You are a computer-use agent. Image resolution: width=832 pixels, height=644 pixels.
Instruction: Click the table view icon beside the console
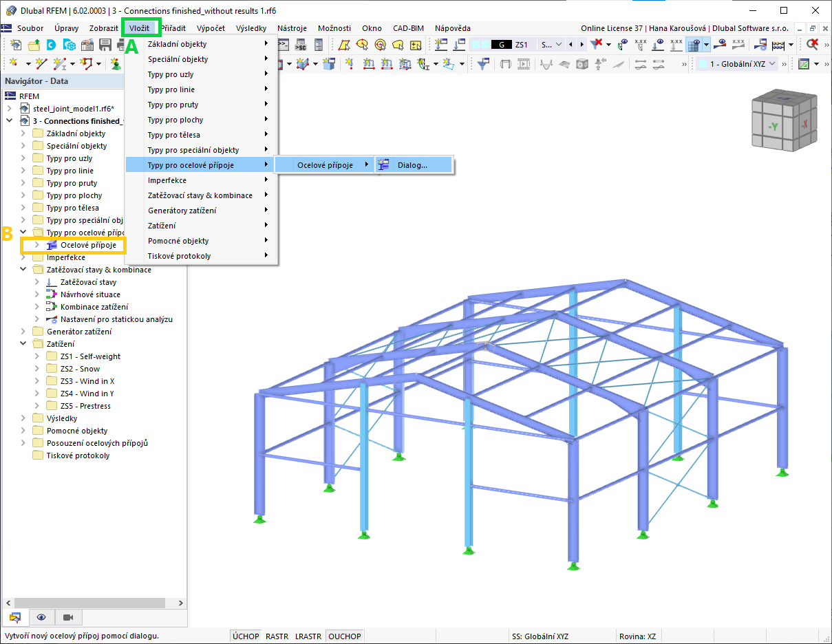tap(319, 45)
